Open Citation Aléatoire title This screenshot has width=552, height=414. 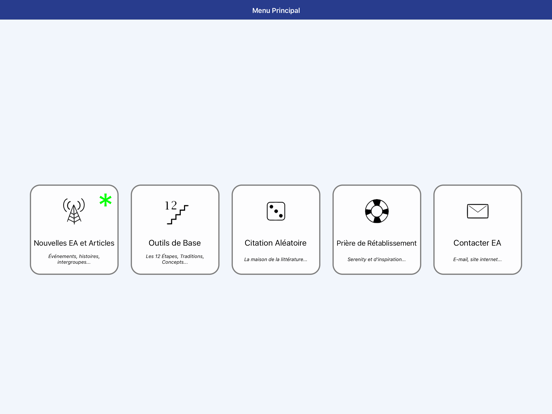click(x=276, y=243)
